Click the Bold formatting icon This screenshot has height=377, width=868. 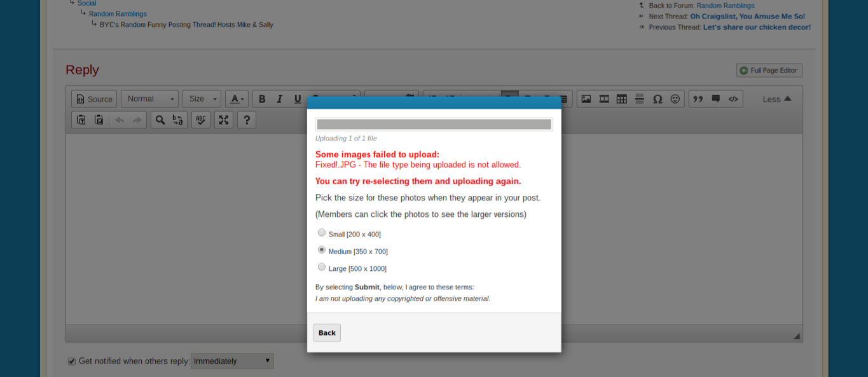(262, 99)
